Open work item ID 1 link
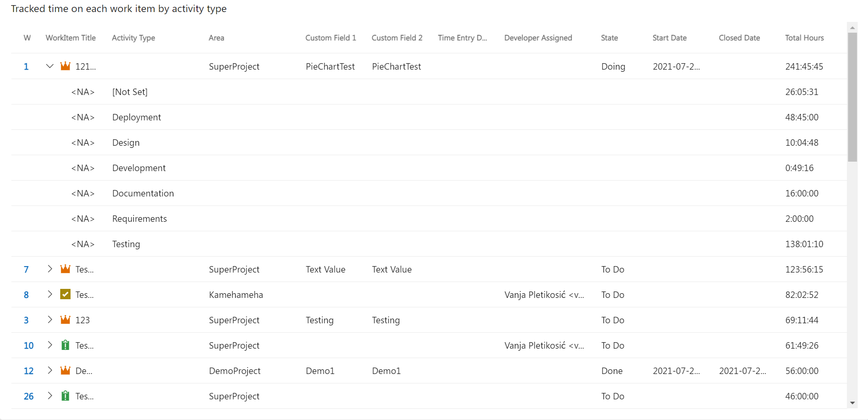The height and width of the screenshot is (420, 868). [26, 67]
